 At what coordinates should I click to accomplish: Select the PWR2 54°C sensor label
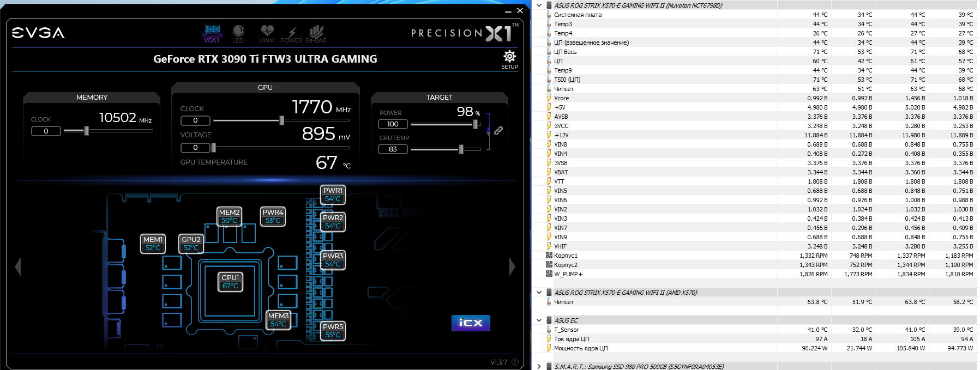(333, 222)
